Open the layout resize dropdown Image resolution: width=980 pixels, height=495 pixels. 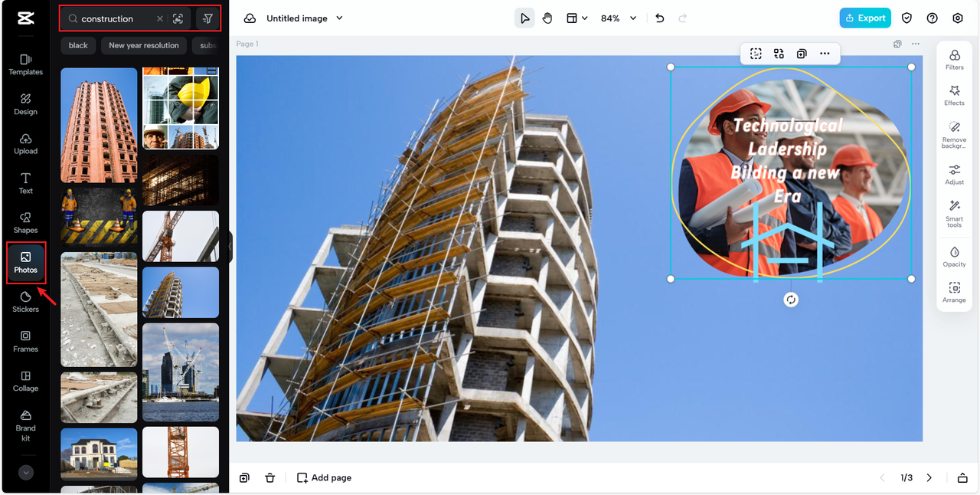click(x=577, y=18)
